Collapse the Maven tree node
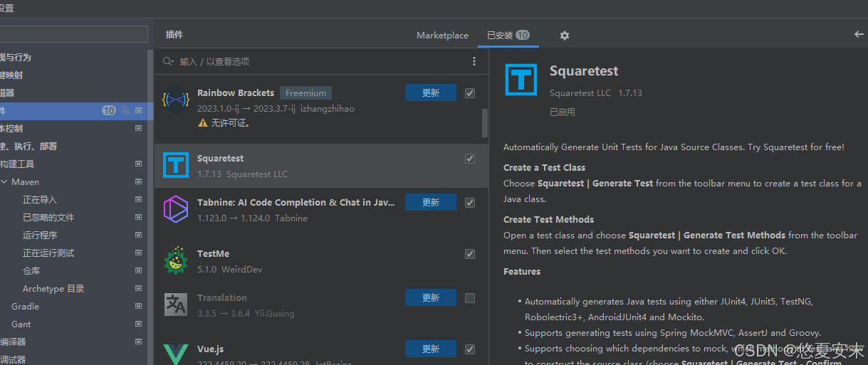Image resolution: width=868 pixels, height=365 pixels. [4, 182]
